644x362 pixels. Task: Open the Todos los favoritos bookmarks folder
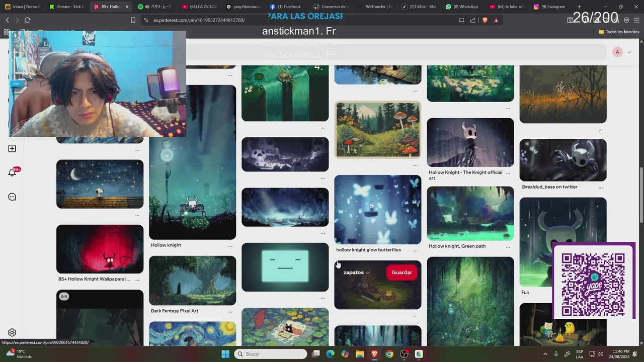(x=619, y=32)
